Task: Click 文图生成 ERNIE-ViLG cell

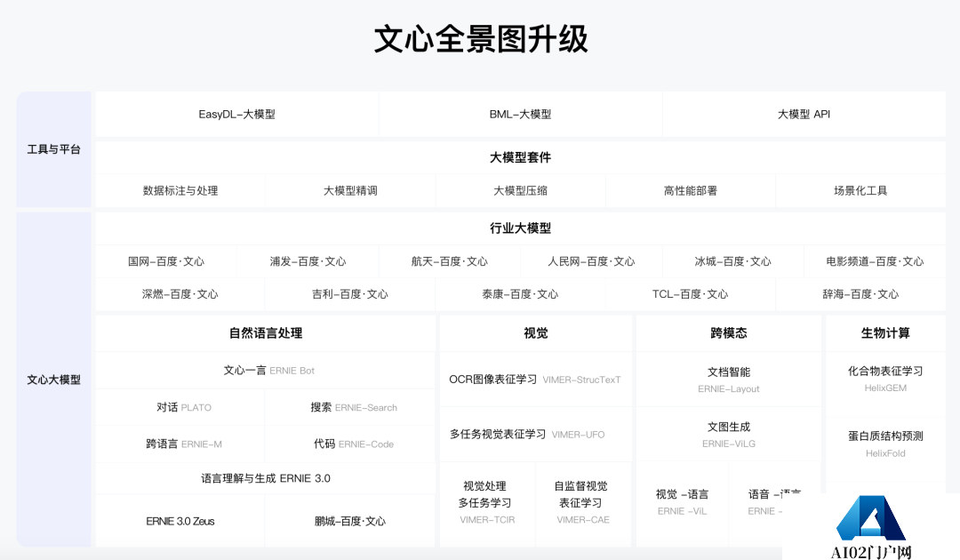Action: point(729,435)
